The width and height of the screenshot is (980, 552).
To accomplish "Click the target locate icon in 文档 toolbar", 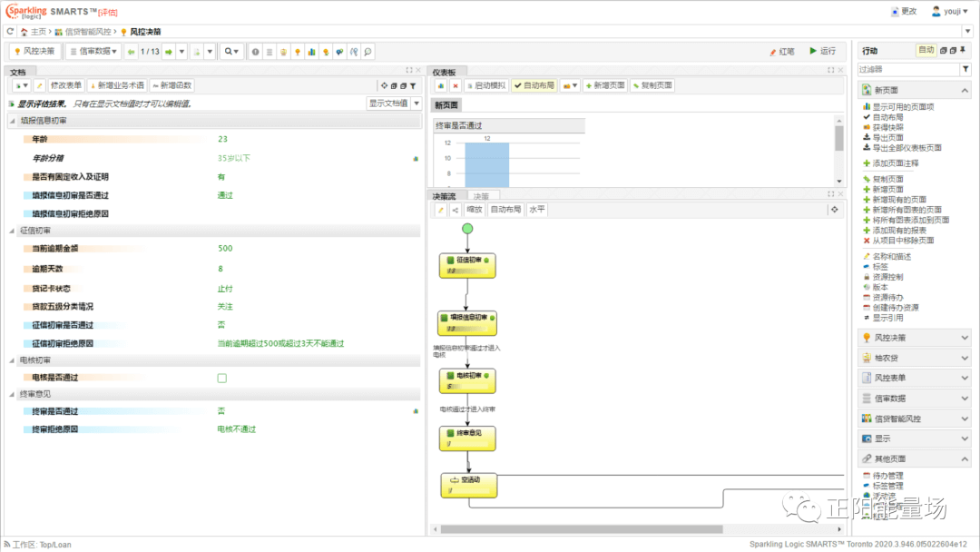I will click(384, 85).
